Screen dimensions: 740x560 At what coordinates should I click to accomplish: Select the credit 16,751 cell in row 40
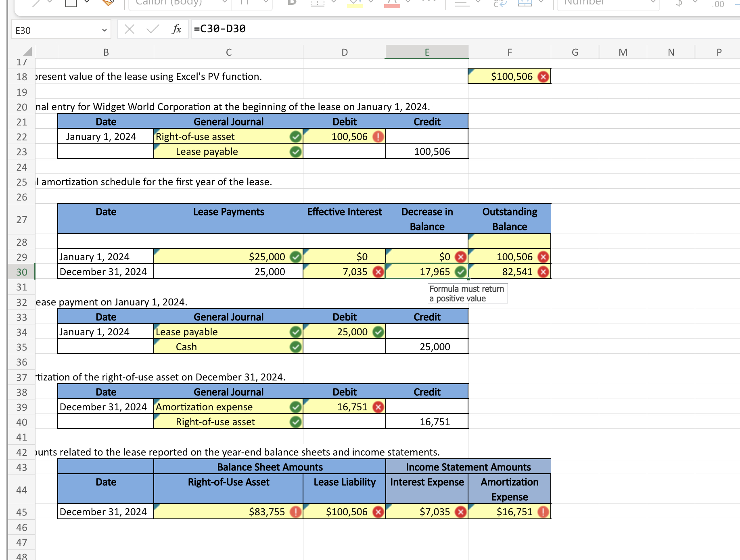pos(427,422)
